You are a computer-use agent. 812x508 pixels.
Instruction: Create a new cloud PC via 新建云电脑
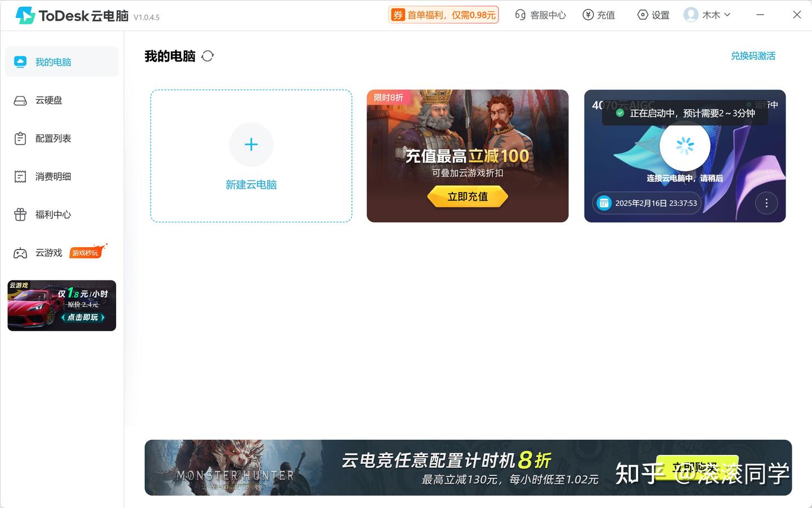(x=251, y=156)
